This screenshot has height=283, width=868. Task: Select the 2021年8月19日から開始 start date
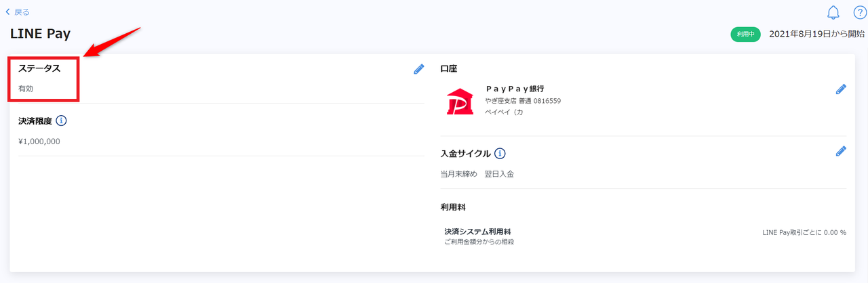click(x=817, y=34)
